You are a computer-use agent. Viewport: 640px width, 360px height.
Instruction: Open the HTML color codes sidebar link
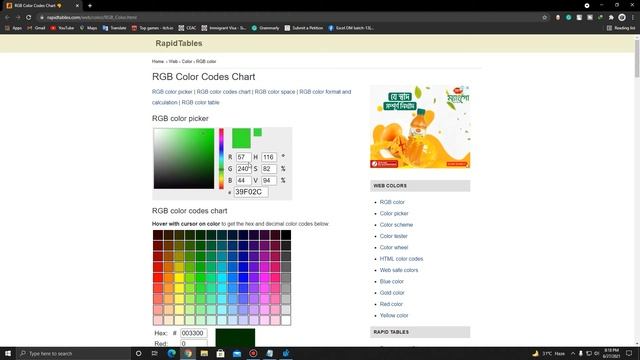[x=401, y=259]
